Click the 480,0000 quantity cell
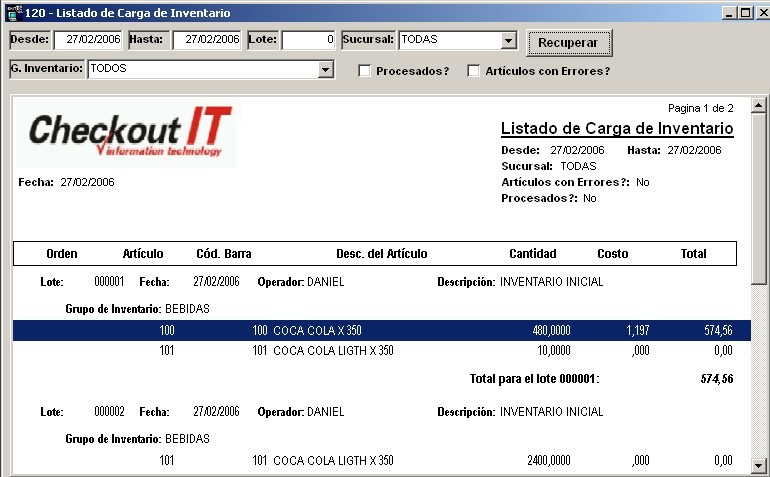The image size is (770, 477). pyautogui.click(x=551, y=330)
